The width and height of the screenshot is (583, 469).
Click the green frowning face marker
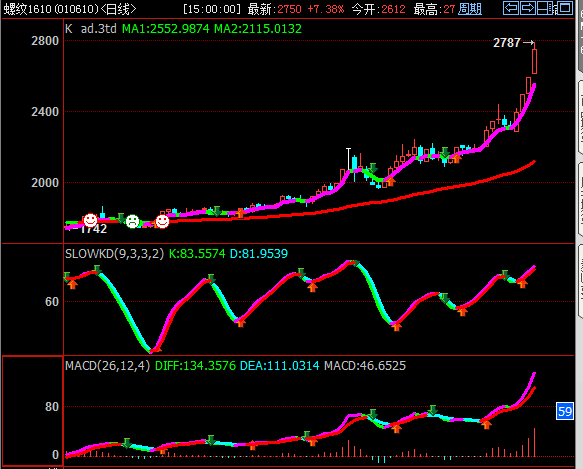click(x=132, y=222)
